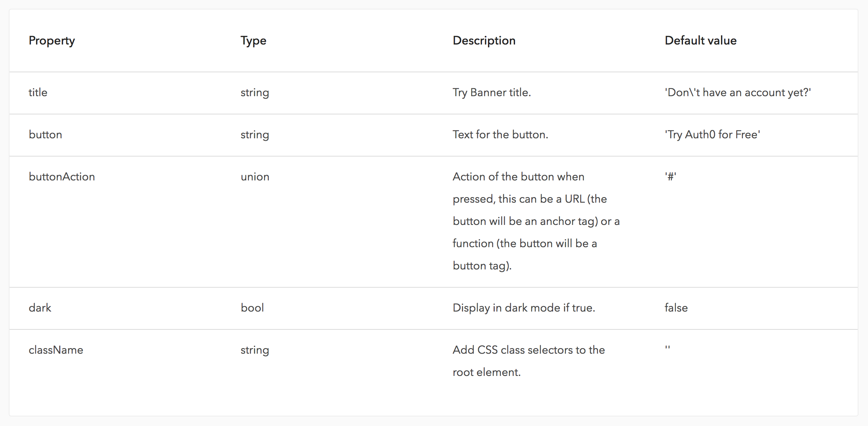
Task: Select the button property name
Action: click(45, 134)
